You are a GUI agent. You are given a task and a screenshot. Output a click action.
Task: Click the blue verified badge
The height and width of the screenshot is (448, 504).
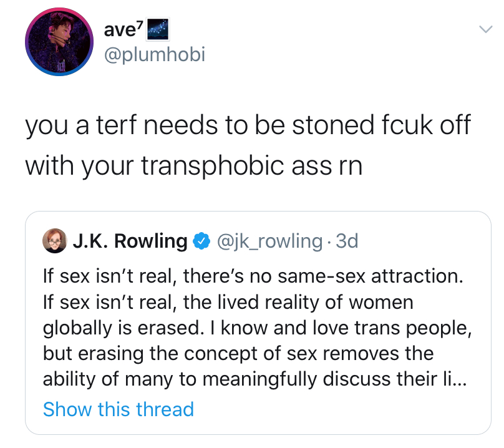pyautogui.click(x=201, y=241)
